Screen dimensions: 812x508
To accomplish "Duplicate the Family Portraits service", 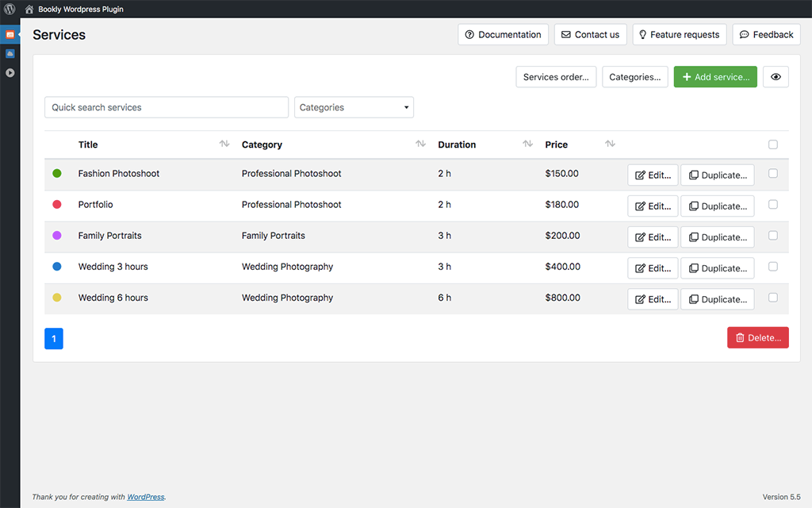I will [x=717, y=237].
